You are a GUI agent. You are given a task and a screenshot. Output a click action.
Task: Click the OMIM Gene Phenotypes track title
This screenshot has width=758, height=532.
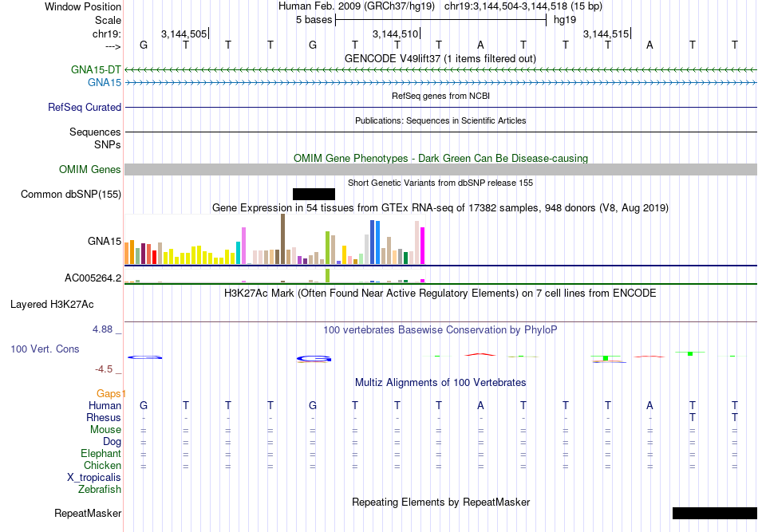pos(440,158)
